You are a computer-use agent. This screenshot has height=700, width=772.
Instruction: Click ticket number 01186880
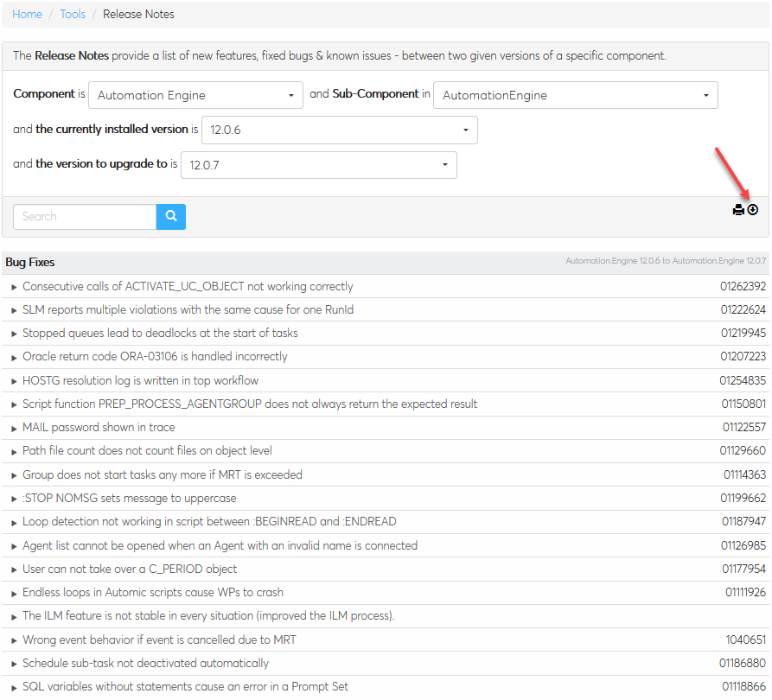743,664
